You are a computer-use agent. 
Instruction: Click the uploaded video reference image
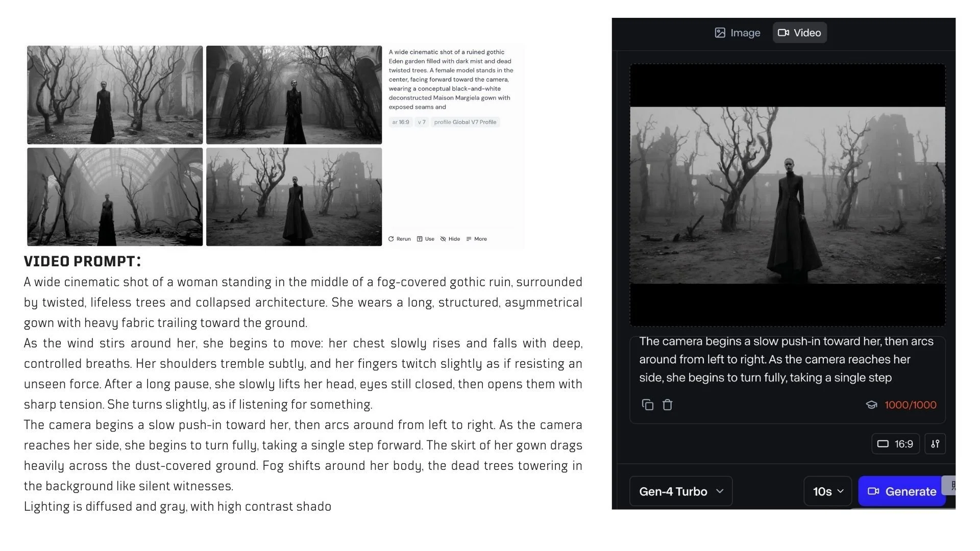click(x=787, y=195)
